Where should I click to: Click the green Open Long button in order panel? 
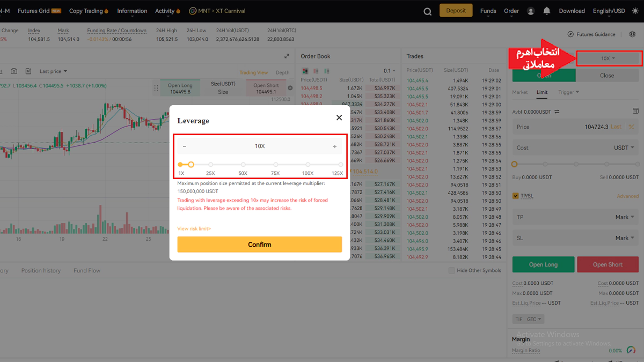tap(543, 264)
